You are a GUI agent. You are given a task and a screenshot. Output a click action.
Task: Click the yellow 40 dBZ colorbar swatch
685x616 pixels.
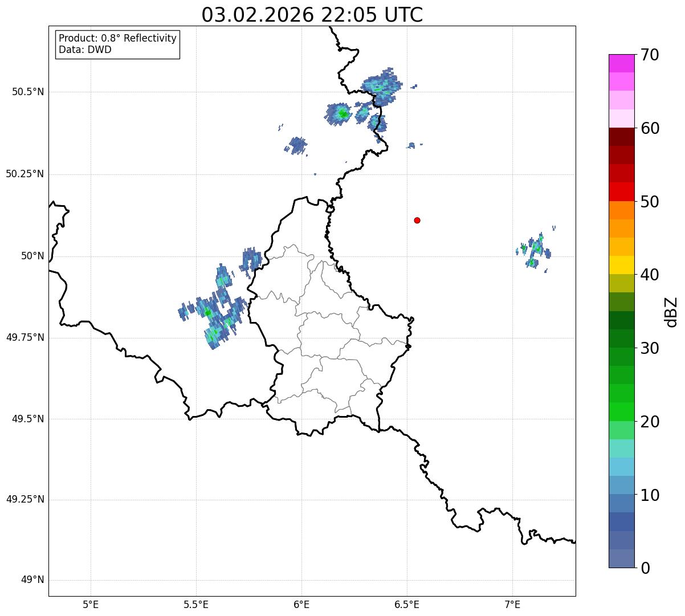(x=622, y=265)
